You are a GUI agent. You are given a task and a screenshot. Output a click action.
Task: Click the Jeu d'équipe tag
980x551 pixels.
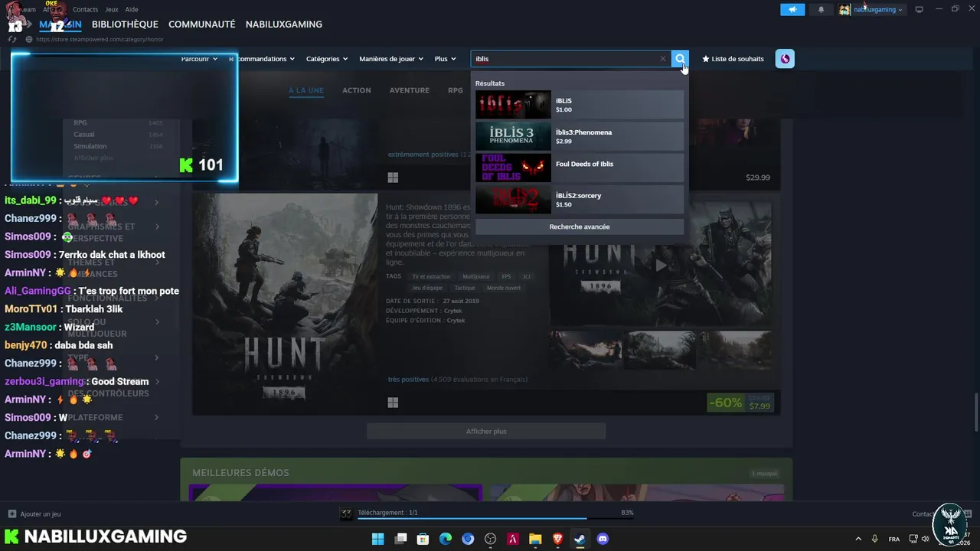click(427, 288)
